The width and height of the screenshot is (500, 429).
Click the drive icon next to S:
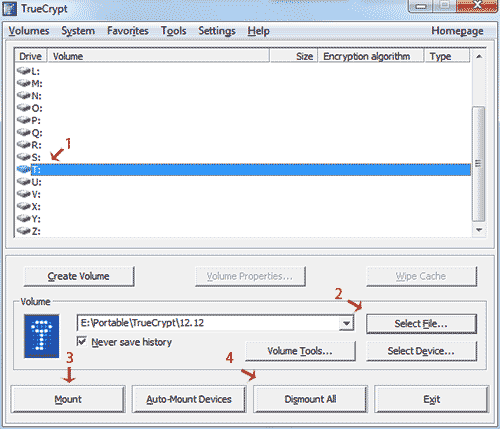23,157
